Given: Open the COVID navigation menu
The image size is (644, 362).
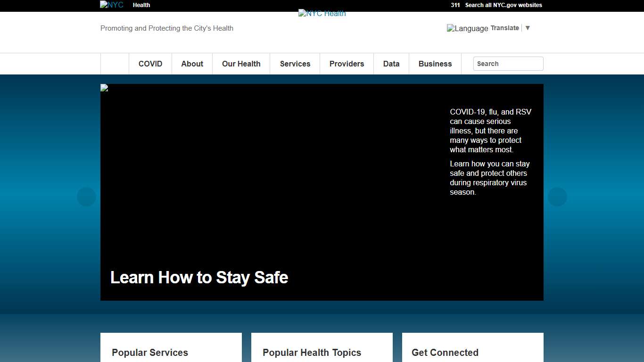Looking at the screenshot, I should click(150, 64).
